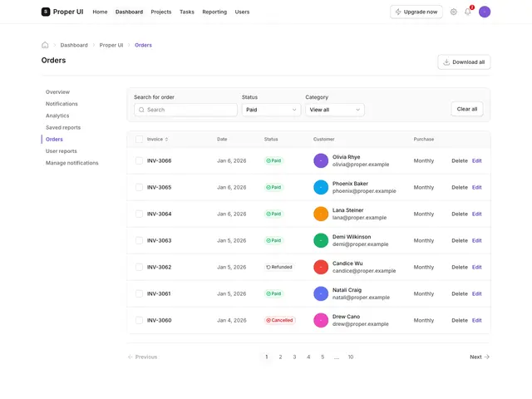Check the box for INV-3065
This screenshot has width=532, height=399.
139,187
